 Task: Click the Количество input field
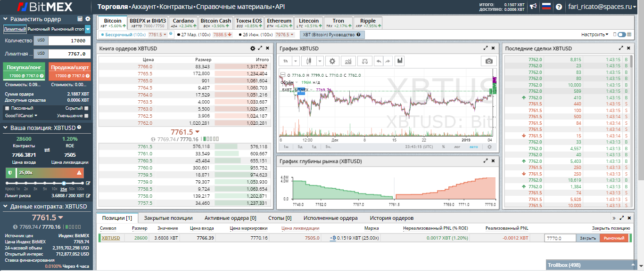point(68,41)
